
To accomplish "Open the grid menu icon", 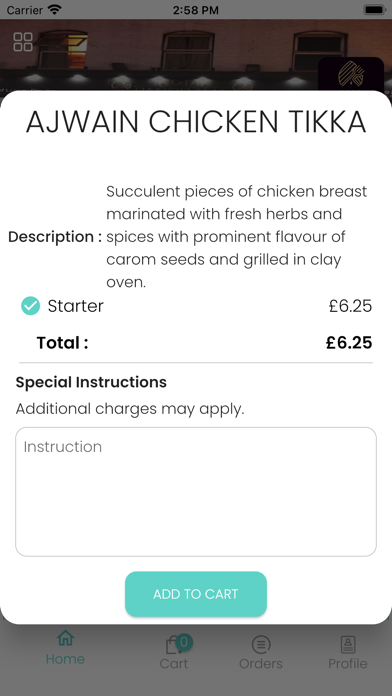I will point(23,42).
